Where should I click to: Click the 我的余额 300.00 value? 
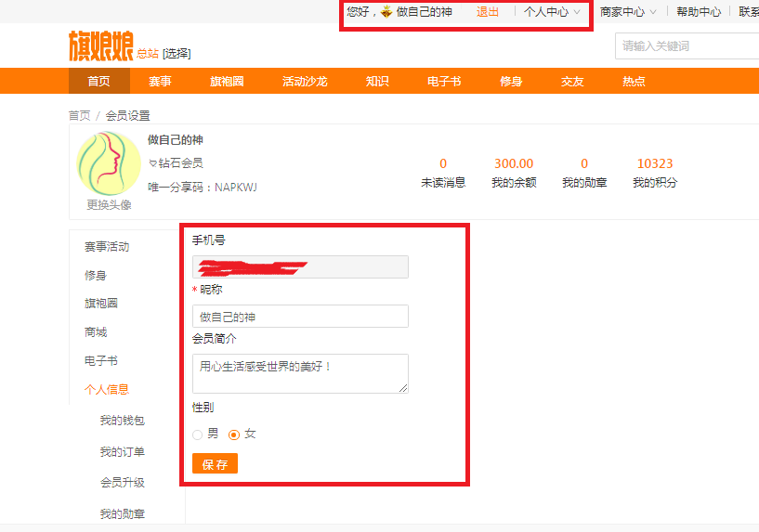point(514,163)
